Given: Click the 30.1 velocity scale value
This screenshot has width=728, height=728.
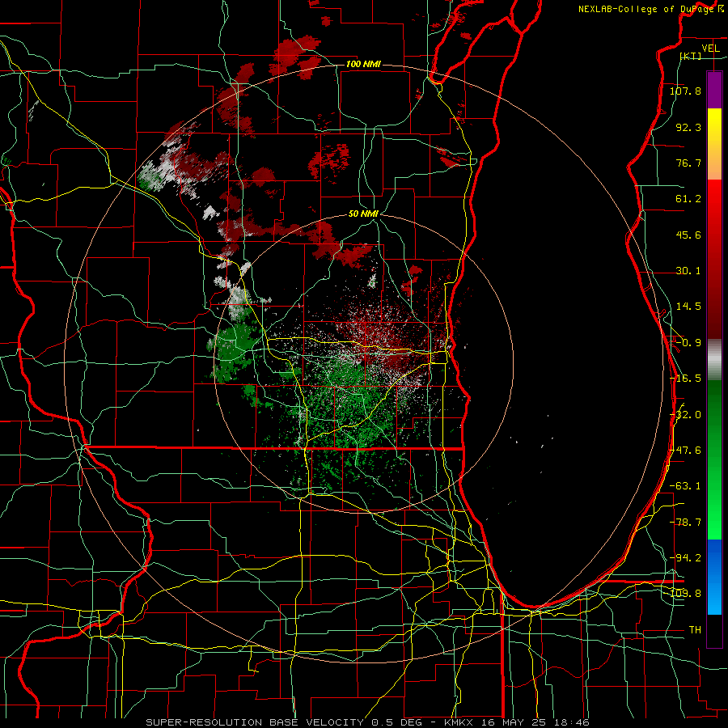Looking at the screenshot, I should pos(688,271).
